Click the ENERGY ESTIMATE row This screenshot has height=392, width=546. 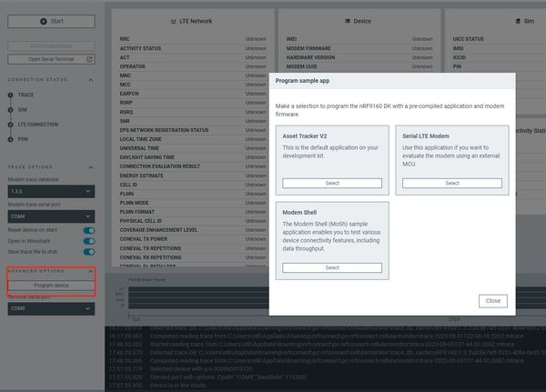point(193,176)
